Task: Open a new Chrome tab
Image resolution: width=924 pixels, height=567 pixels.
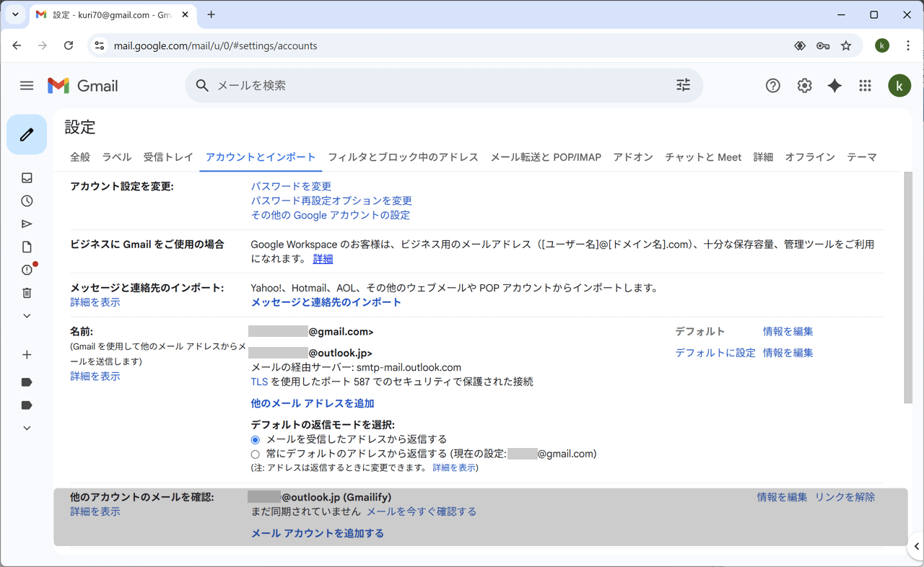Action: (211, 14)
